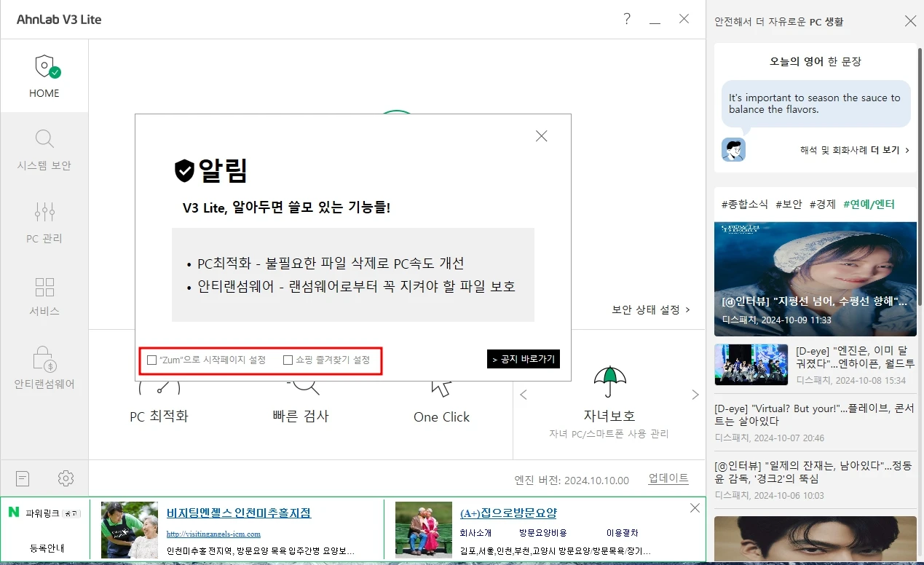This screenshot has width=924, height=565.
Task: Click the 업데이트 link
Action: click(668, 478)
